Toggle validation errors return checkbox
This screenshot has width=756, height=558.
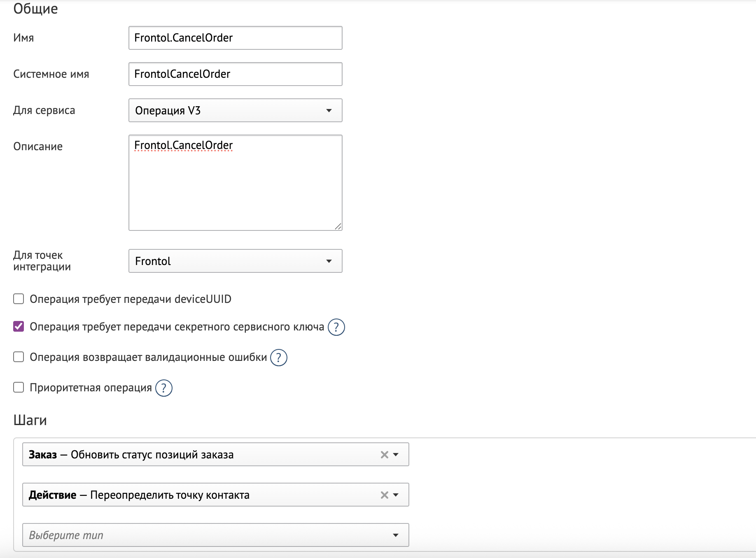tap(19, 357)
